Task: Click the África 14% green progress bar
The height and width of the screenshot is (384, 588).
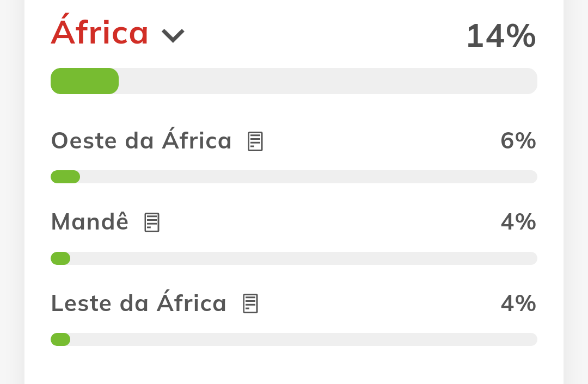Action: click(x=85, y=81)
